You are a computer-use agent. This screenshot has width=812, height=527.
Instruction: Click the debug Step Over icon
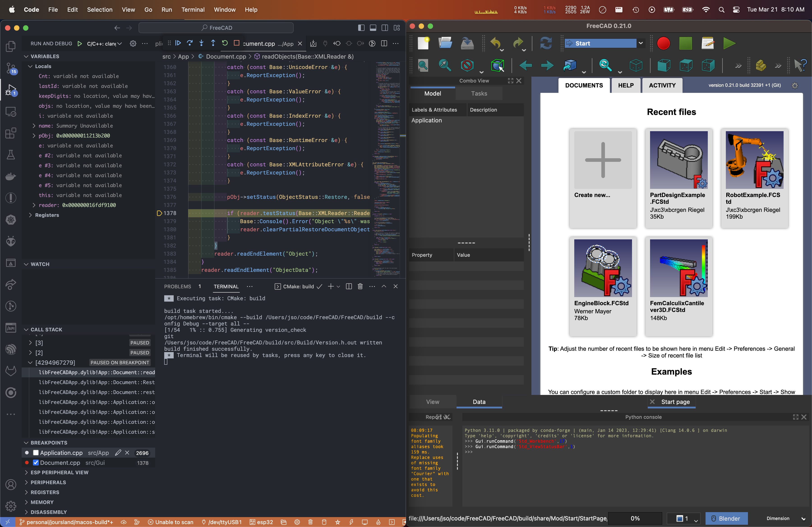pyautogui.click(x=190, y=43)
